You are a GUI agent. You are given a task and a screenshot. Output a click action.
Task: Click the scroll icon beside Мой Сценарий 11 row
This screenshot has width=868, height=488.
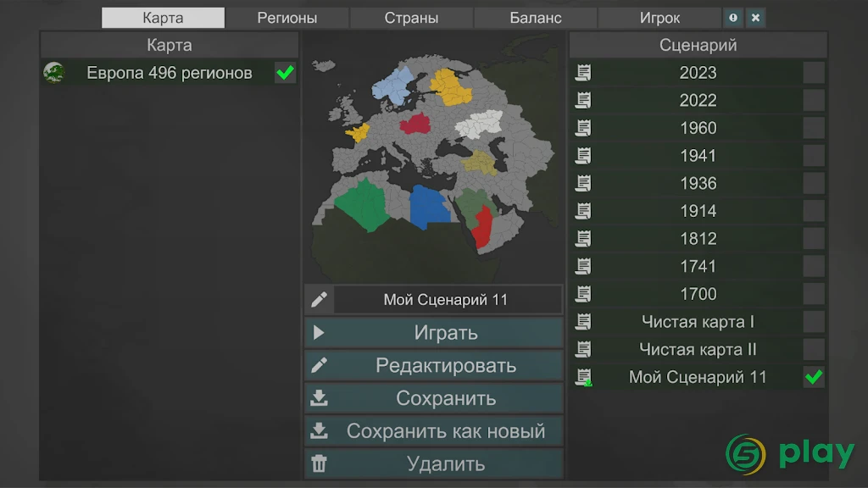(x=583, y=377)
